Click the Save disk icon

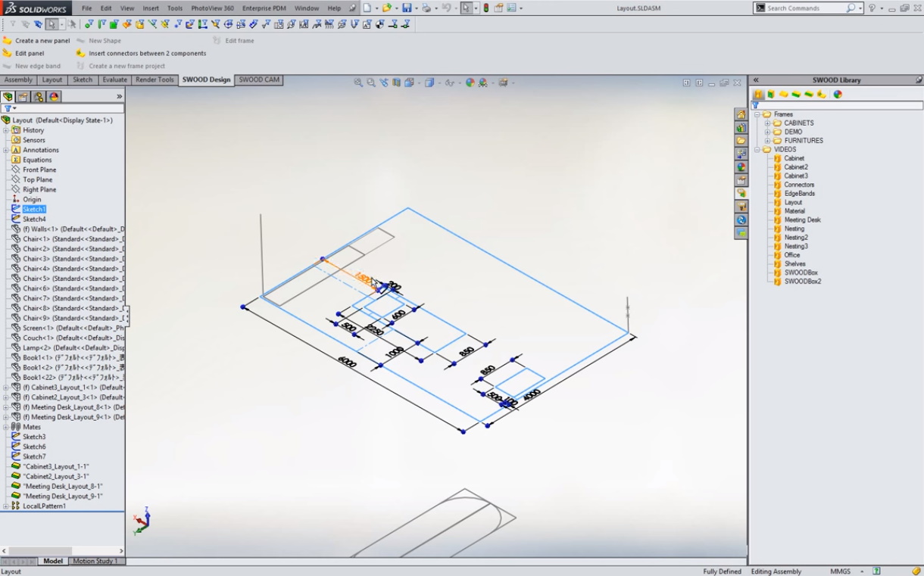[407, 8]
